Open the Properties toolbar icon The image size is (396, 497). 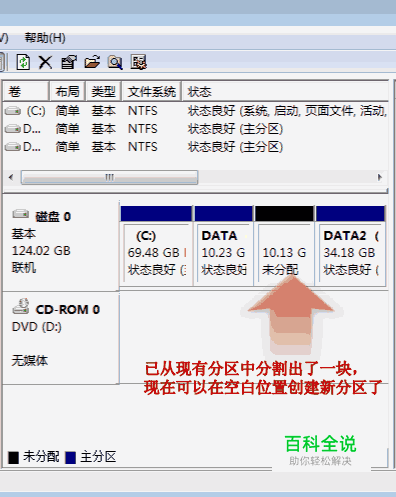[x=69, y=62]
